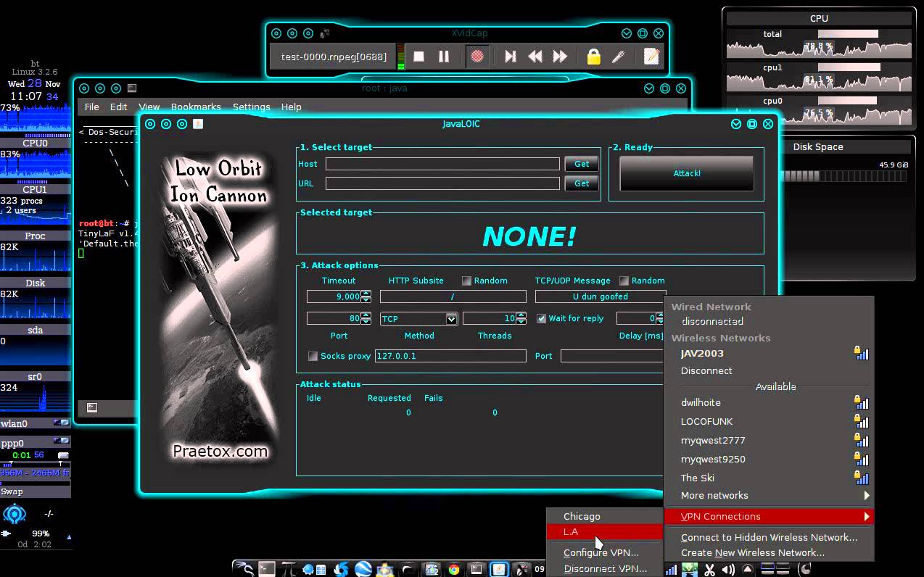
Task: Click the Host input field
Action: (442, 164)
